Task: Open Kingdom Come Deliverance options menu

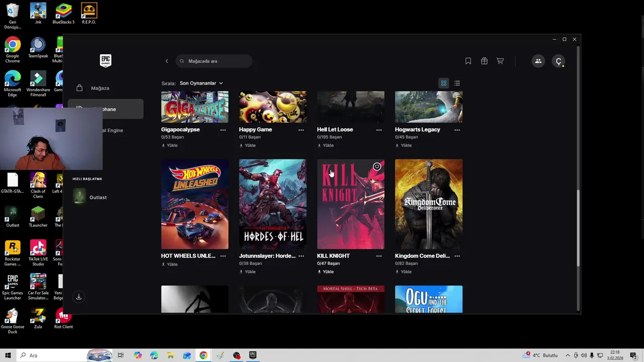Action: click(x=457, y=256)
